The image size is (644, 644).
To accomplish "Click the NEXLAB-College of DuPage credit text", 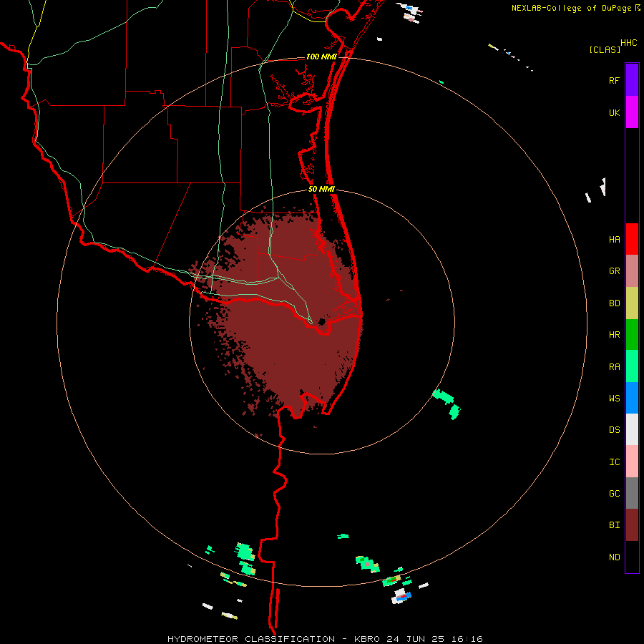I will pos(572,8).
